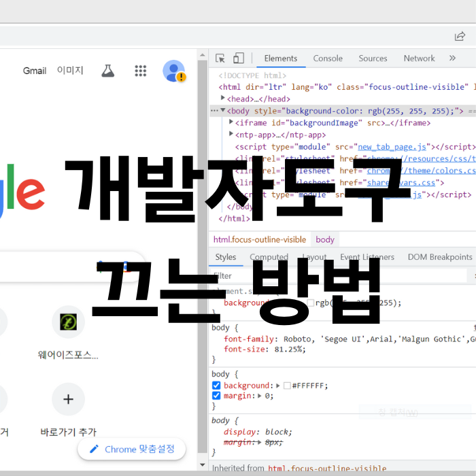Expand the iframe backgroundImage node
This screenshot has height=476, width=476.
231,122
